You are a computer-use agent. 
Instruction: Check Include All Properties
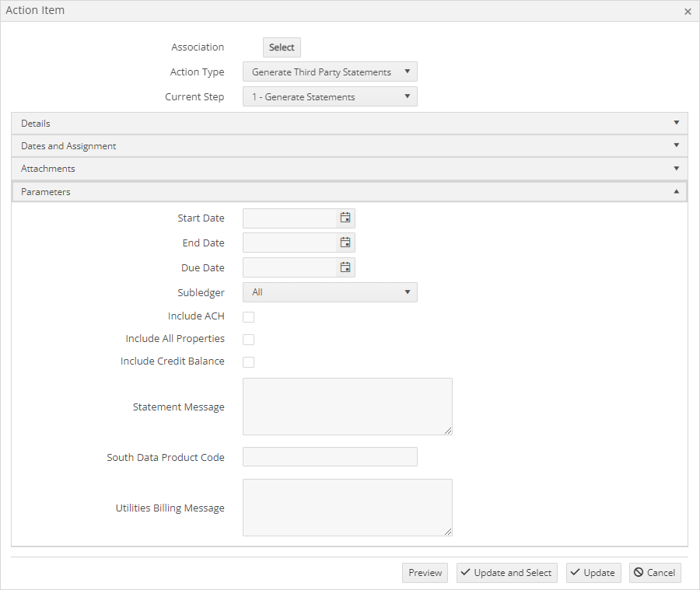coord(249,340)
